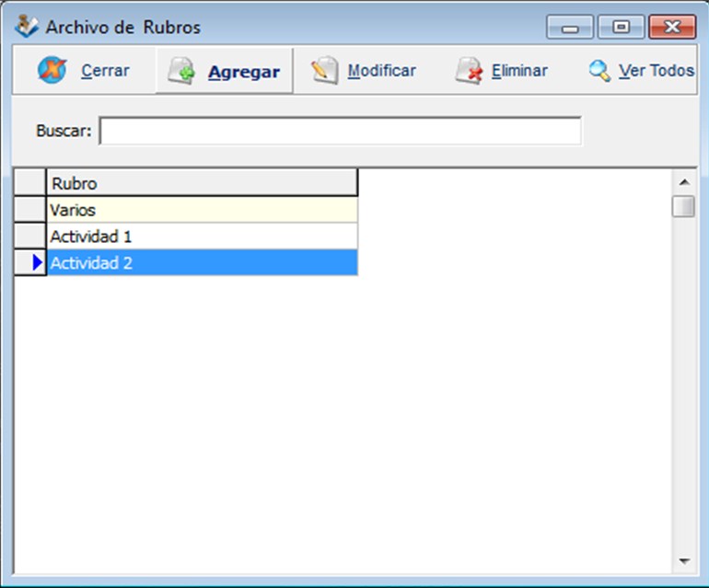This screenshot has height=588, width=709.
Task: Choose Modificar to edit the rubro
Action: (x=381, y=71)
